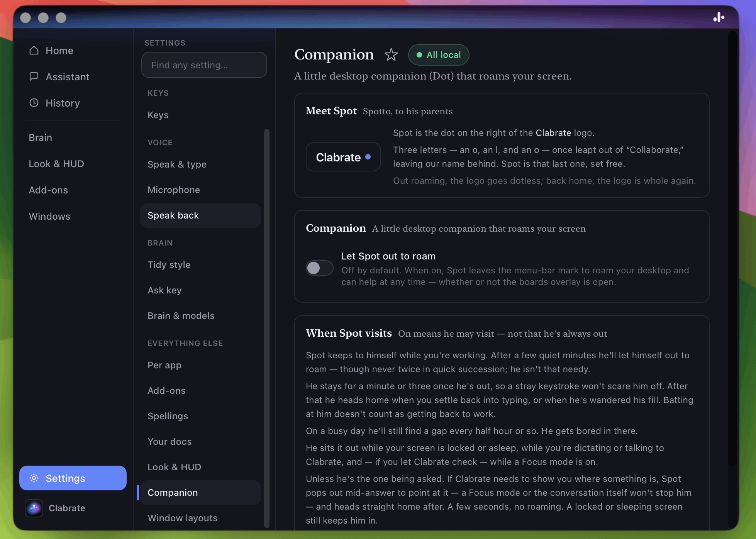Image resolution: width=756 pixels, height=539 pixels.
Task: Click the Home house icon
Action: point(34,51)
